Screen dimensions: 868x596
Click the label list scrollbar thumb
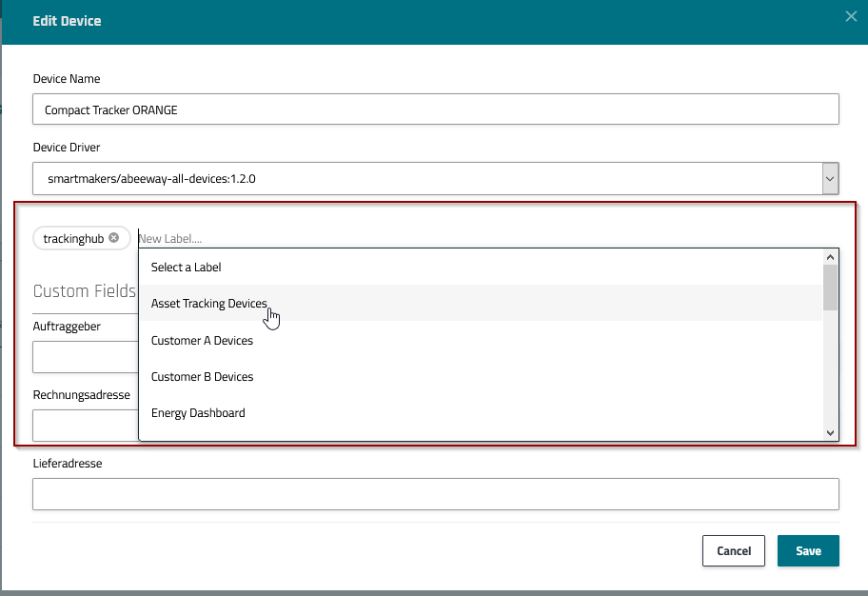830,288
